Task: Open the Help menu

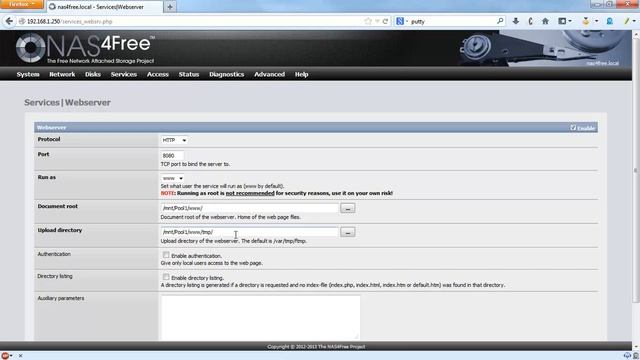Action: 302,74
